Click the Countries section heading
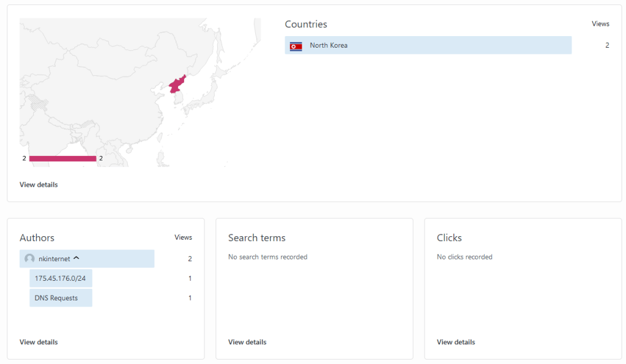626x364 pixels. (306, 24)
